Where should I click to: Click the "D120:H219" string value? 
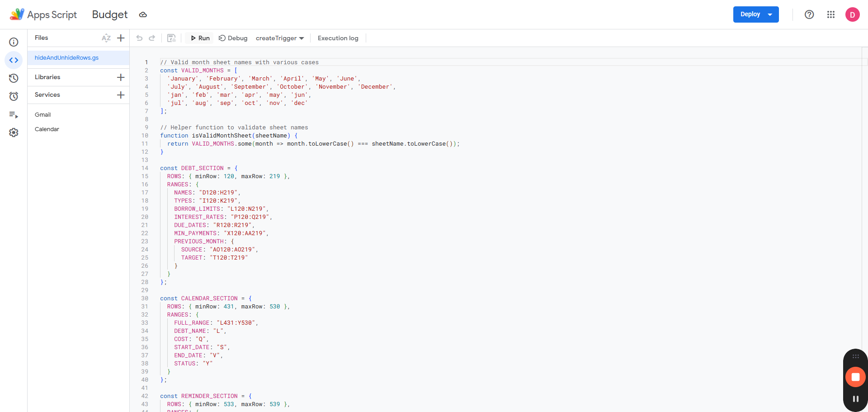coord(218,193)
